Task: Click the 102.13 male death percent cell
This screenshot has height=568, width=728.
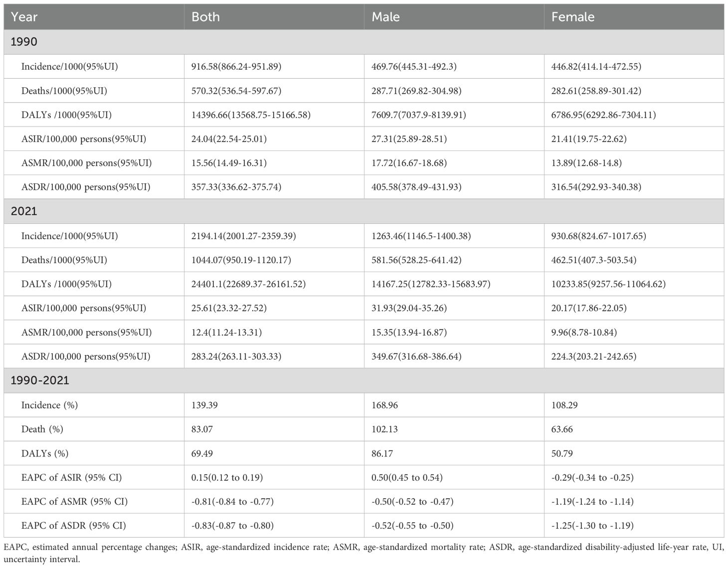Action: pos(384,429)
